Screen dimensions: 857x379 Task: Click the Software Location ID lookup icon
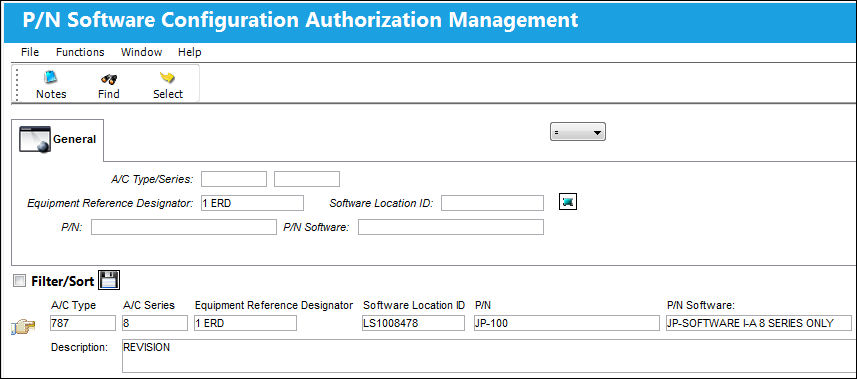coord(568,202)
